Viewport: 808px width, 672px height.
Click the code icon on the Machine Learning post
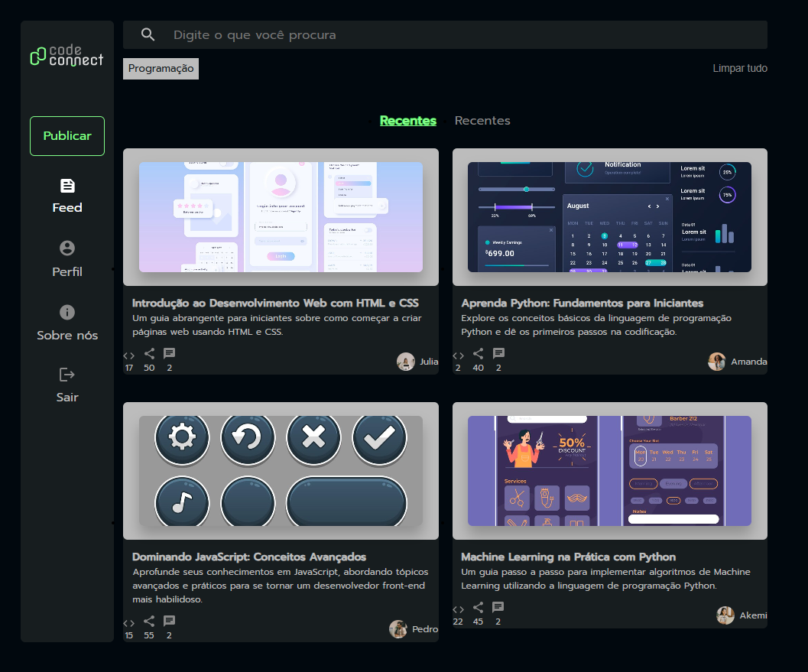click(458, 609)
